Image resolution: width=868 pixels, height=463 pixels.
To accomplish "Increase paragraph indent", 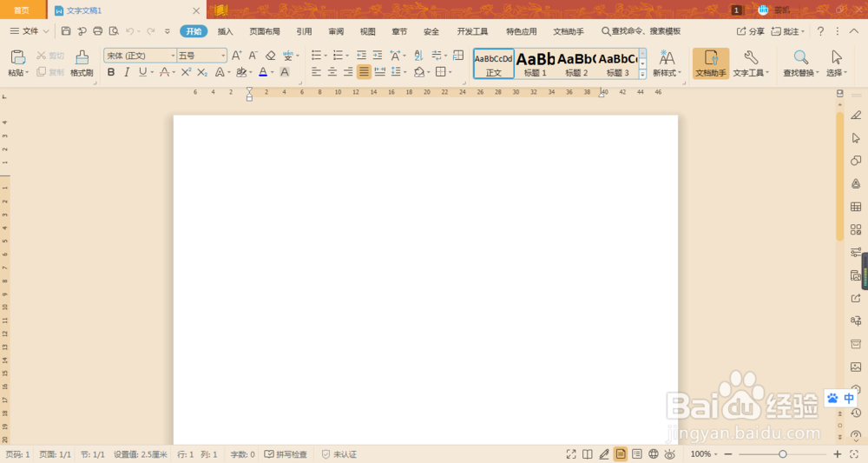I will click(378, 55).
